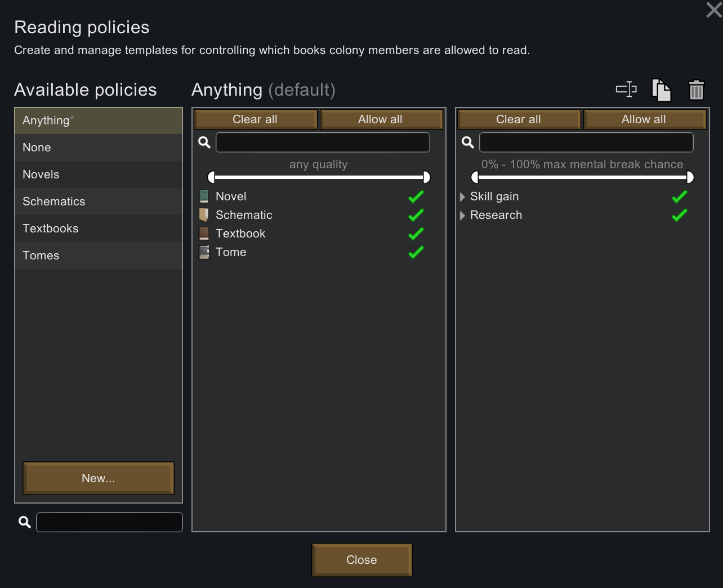Click the mental break filter search field
The height and width of the screenshot is (588, 723).
[x=586, y=142]
